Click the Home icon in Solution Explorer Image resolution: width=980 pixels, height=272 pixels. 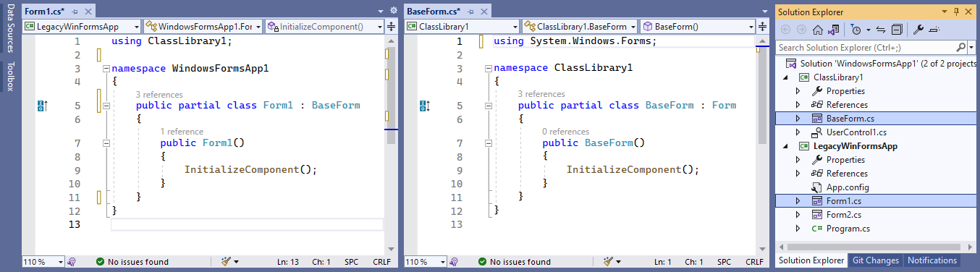(817, 30)
